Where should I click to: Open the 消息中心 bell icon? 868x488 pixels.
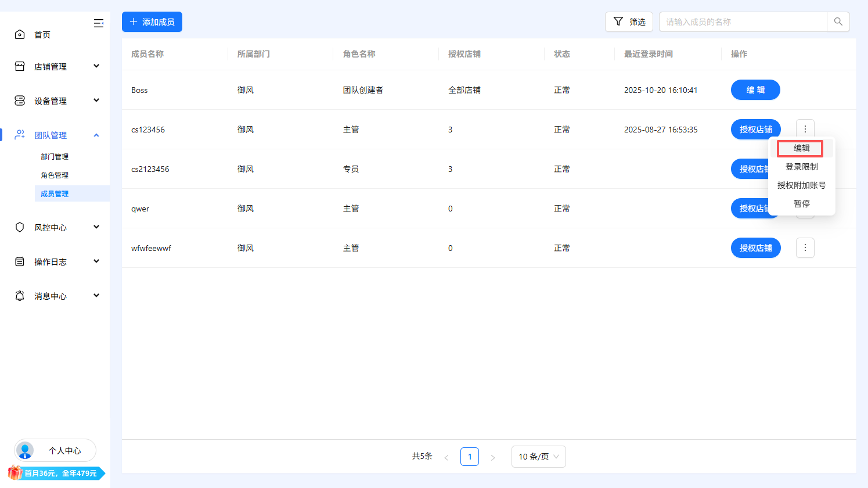(20, 296)
